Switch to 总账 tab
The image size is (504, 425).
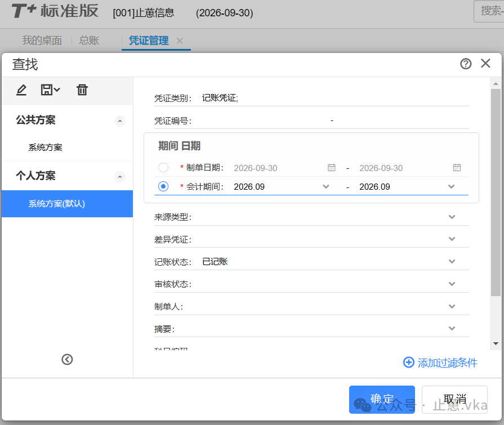[89, 41]
